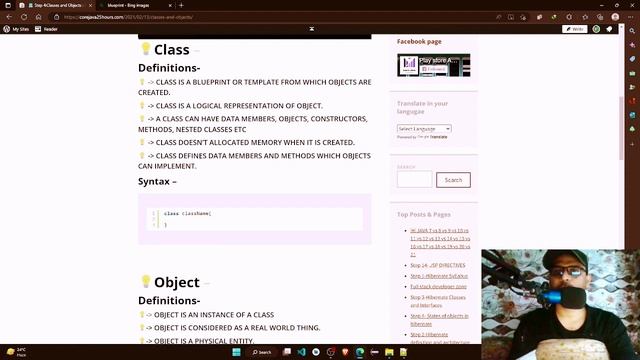Viewport: 640px width, 360px height.
Task: Open the browser profile avatar
Action: tap(615, 17)
